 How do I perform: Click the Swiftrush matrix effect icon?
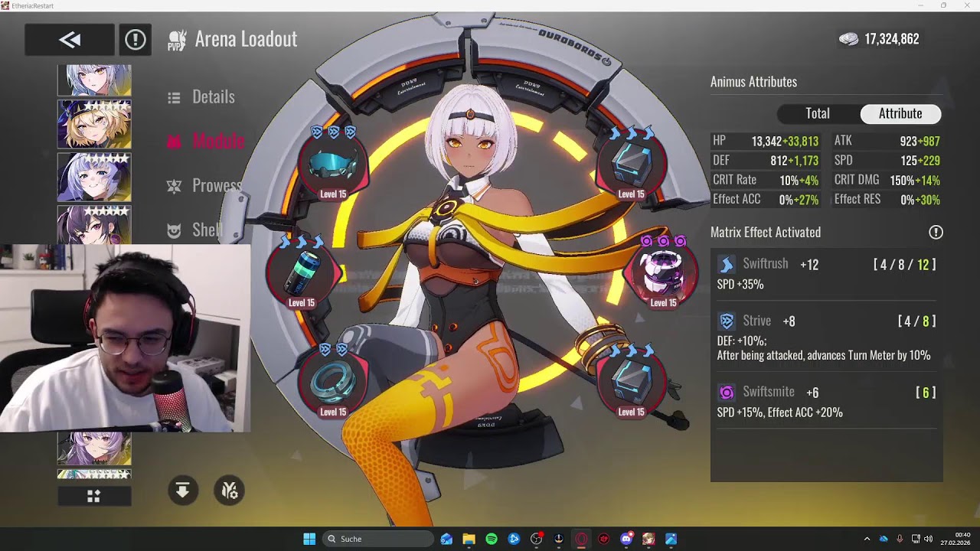[727, 265]
